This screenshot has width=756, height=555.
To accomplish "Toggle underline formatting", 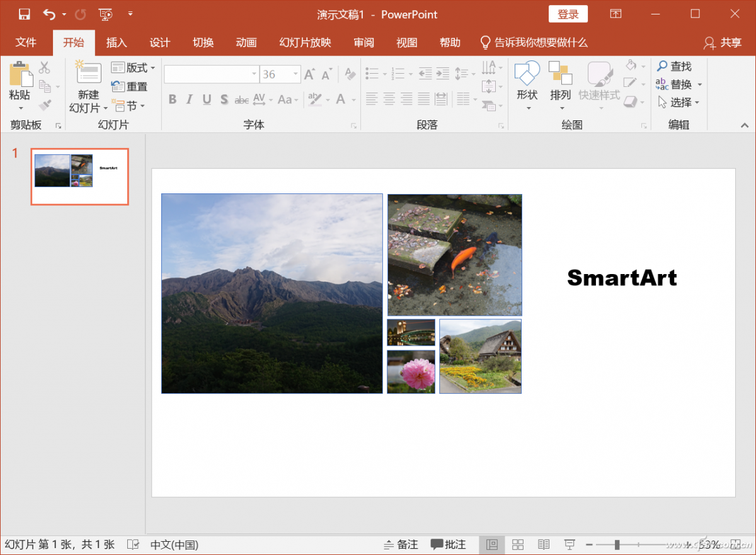I will (x=207, y=99).
